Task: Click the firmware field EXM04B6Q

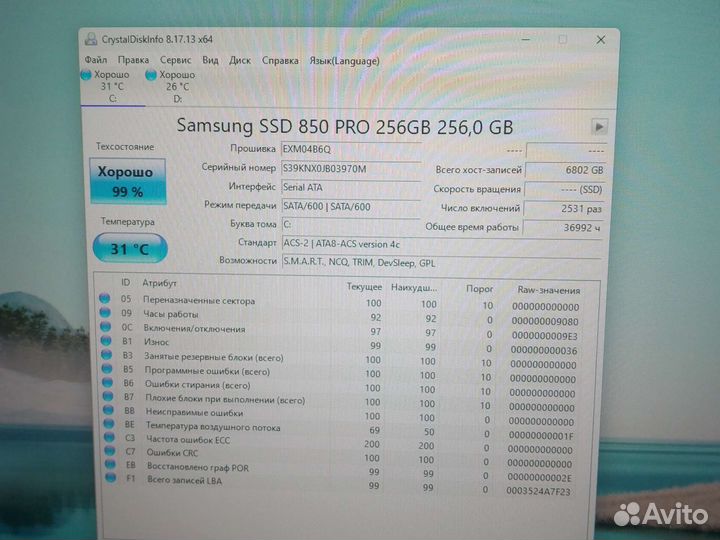Action: (351, 150)
